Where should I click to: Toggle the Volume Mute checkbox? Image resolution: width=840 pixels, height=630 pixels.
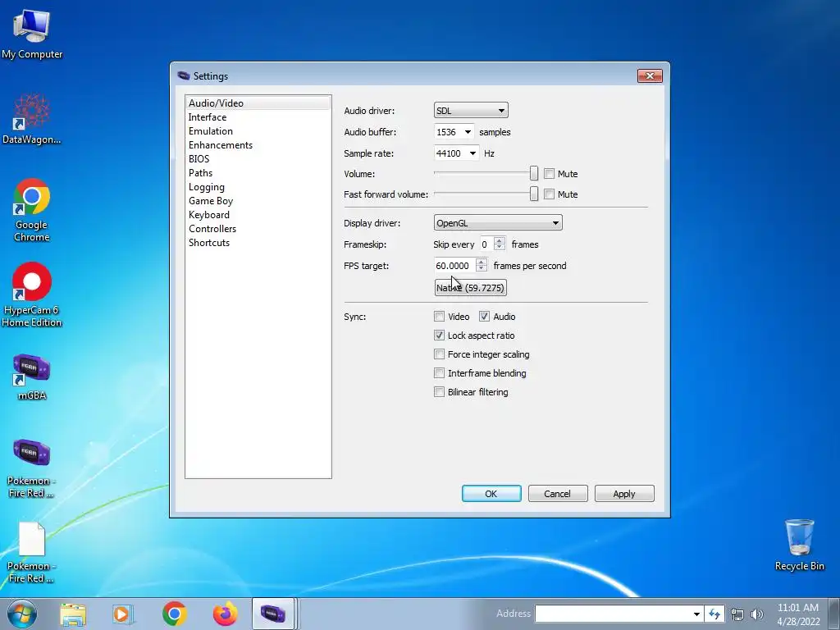[x=549, y=174]
